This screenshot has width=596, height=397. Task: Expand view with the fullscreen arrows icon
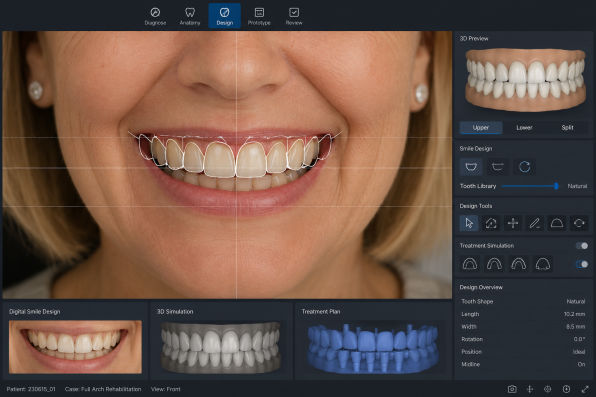click(585, 389)
